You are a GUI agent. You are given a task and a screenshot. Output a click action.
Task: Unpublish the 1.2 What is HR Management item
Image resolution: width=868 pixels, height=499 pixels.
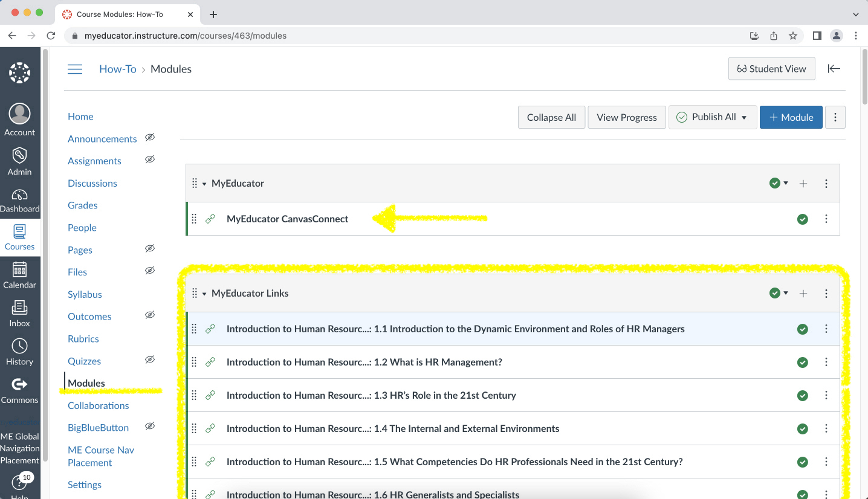tap(803, 362)
